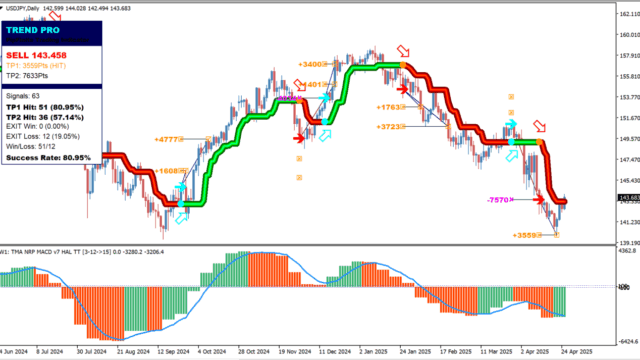Open the chart menu triangle beside USDJPY,Daily
The height and width of the screenshot is (360, 640).
click(1, 8)
